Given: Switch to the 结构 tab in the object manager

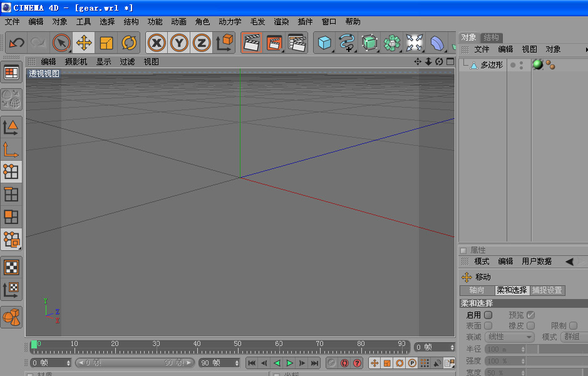Looking at the screenshot, I should 491,38.
